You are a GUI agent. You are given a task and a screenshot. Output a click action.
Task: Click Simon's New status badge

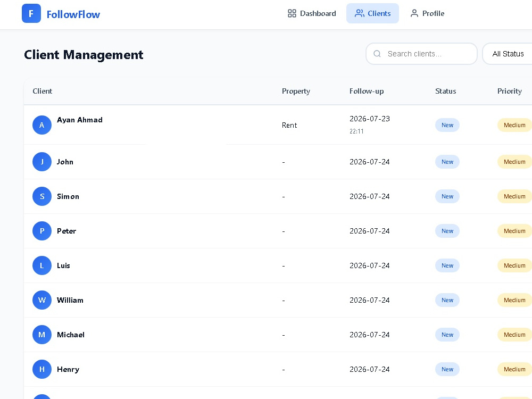(447, 196)
